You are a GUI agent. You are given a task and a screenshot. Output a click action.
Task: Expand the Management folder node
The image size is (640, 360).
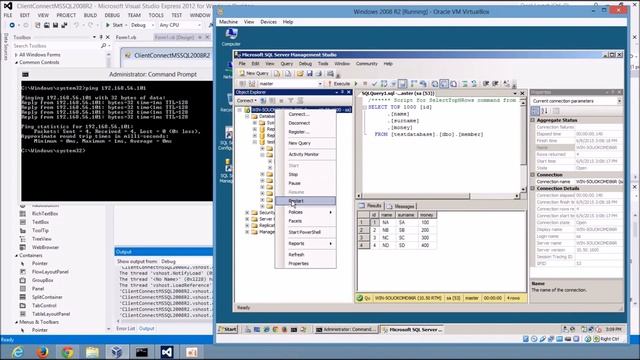(x=247, y=232)
